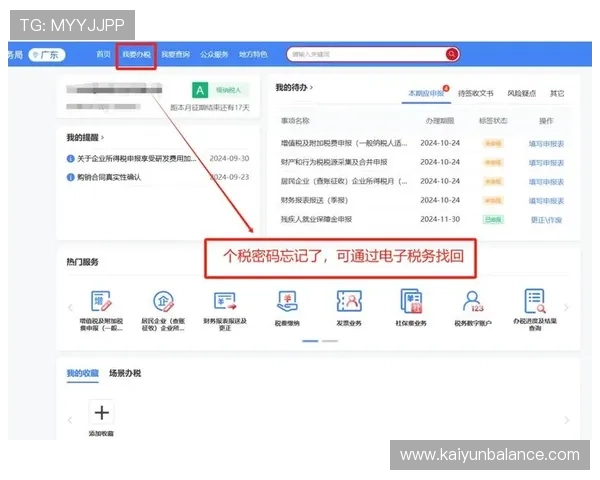Image resolution: width=600 pixels, height=480 pixels.
Task: Click the 2024-11-30 deadline cell
Action: click(x=440, y=219)
